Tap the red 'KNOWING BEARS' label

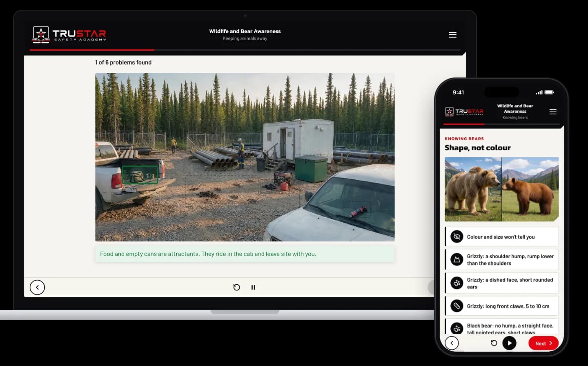464,139
